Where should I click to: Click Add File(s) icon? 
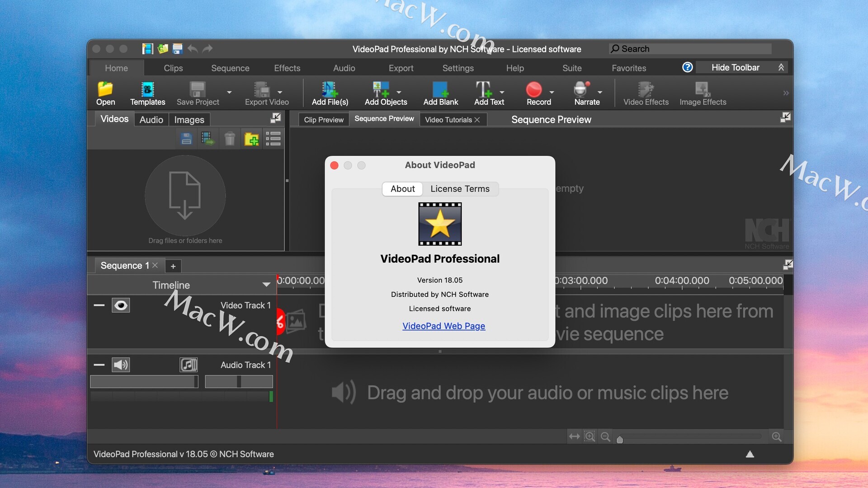(330, 89)
